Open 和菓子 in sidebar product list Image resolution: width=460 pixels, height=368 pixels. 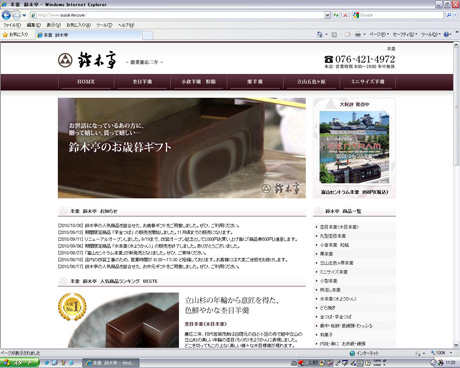tap(326, 335)
